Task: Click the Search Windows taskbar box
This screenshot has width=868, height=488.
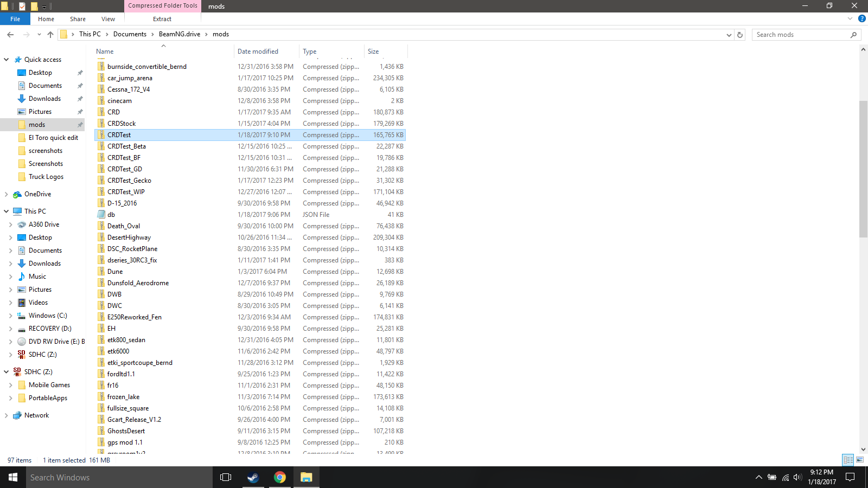Action: coord(119,477)
